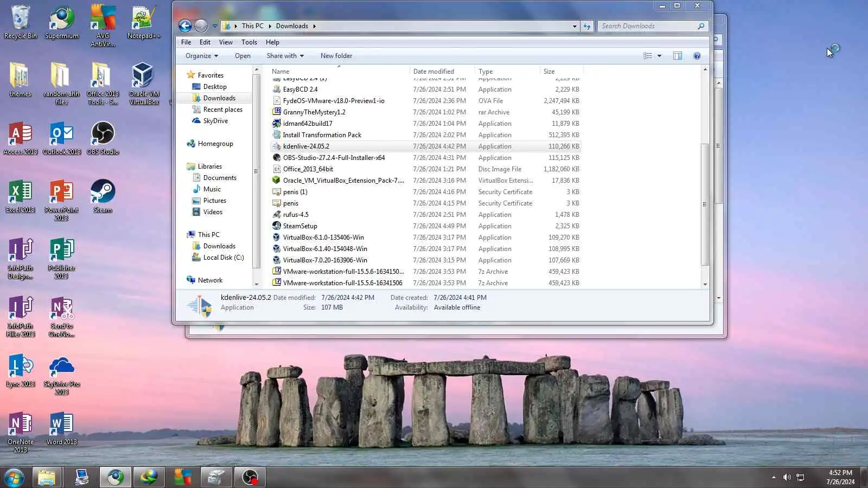
Task: Open SkyDrive in the navigation pane
Action: [215, 121]
